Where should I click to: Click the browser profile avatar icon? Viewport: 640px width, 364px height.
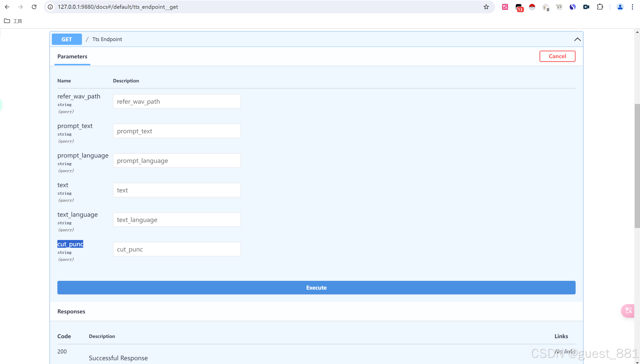(x=620, y=7)
